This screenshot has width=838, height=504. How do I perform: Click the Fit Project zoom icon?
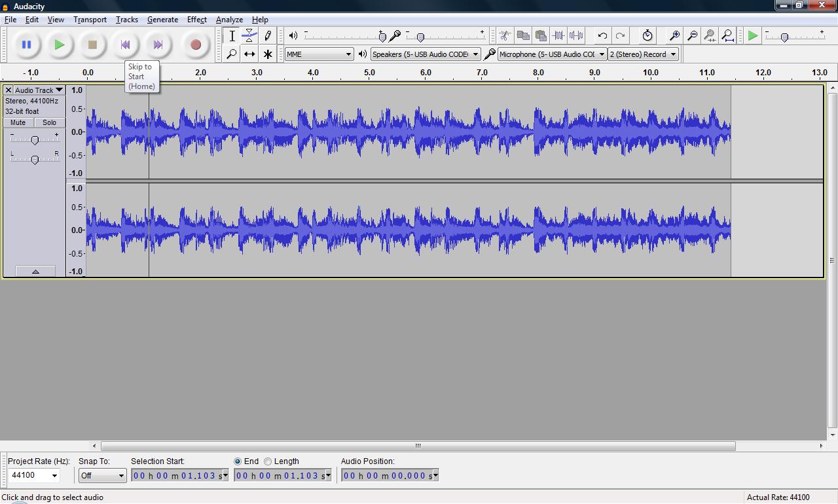pyautogui.click(x=727, y=36)
